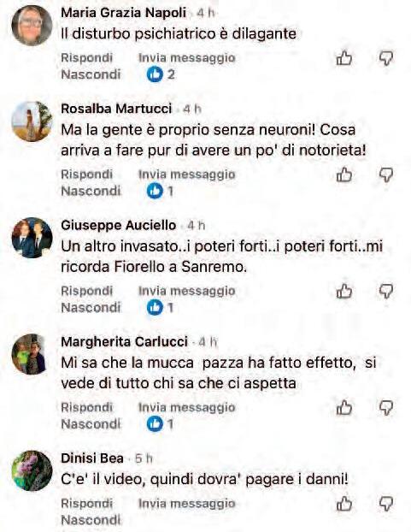
Task: Open Giuseppe Auciello's avatar
Action: [32, 238]
